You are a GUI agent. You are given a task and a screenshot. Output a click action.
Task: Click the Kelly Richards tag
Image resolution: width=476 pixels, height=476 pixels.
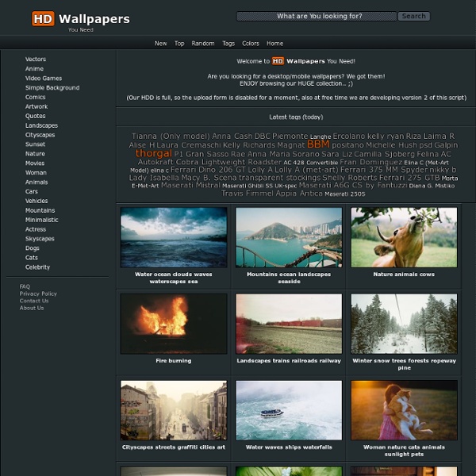click(x=249, y=145)
